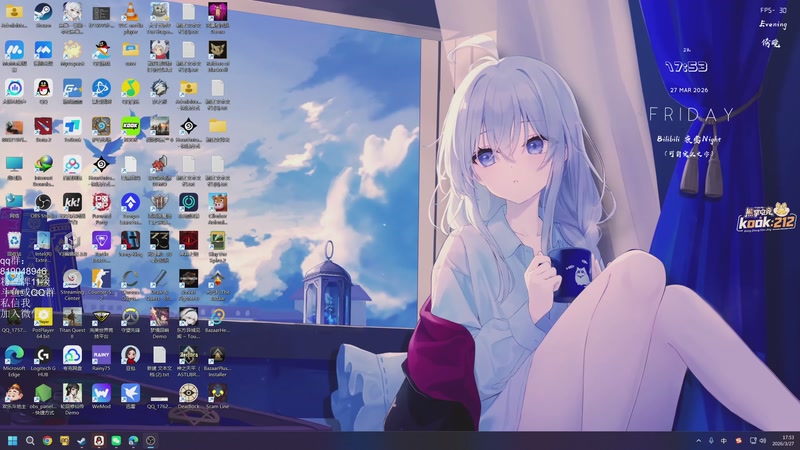The height and width of the screenshot is (450, 800).
Task: Select the Street Fighter 6 desktop shortcut
Action: (189, 285)
